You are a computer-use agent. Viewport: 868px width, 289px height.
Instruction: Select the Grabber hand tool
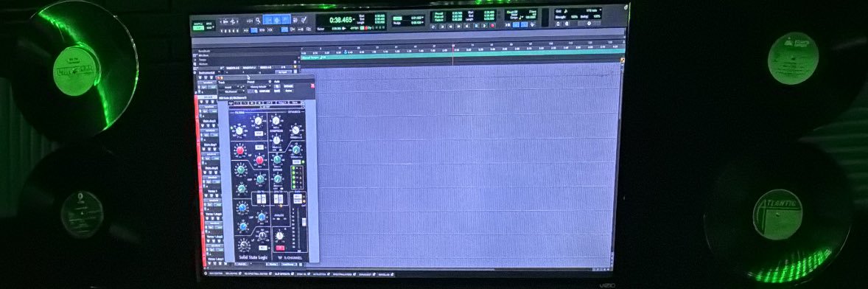point(286,19)
